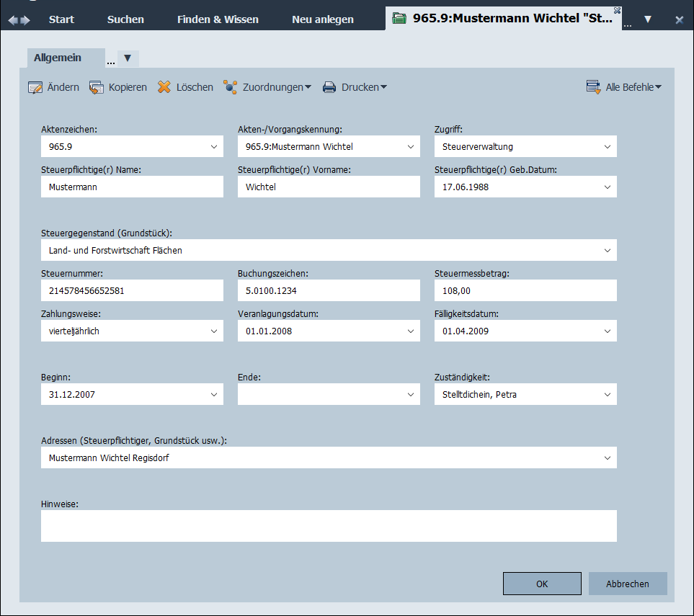Open the Fälligkeitsdatum date picker
This screenshot has width=694, height=616.
click(x=608, y=331)
